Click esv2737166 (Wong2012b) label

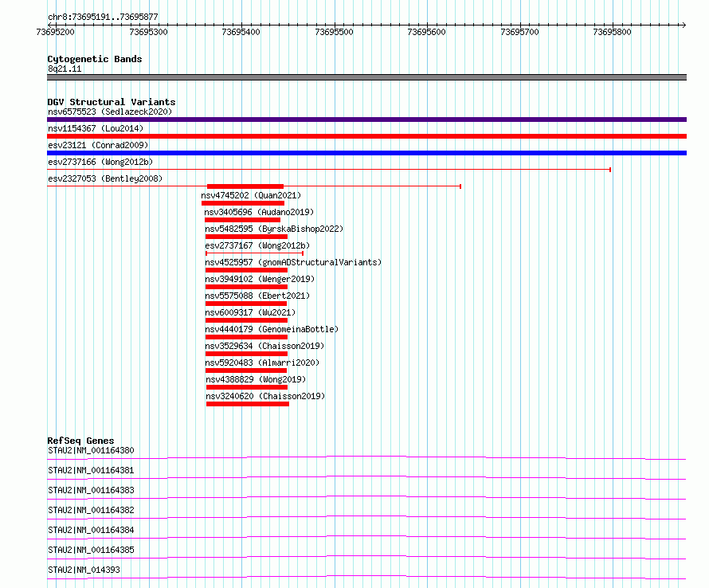point(100,162)
